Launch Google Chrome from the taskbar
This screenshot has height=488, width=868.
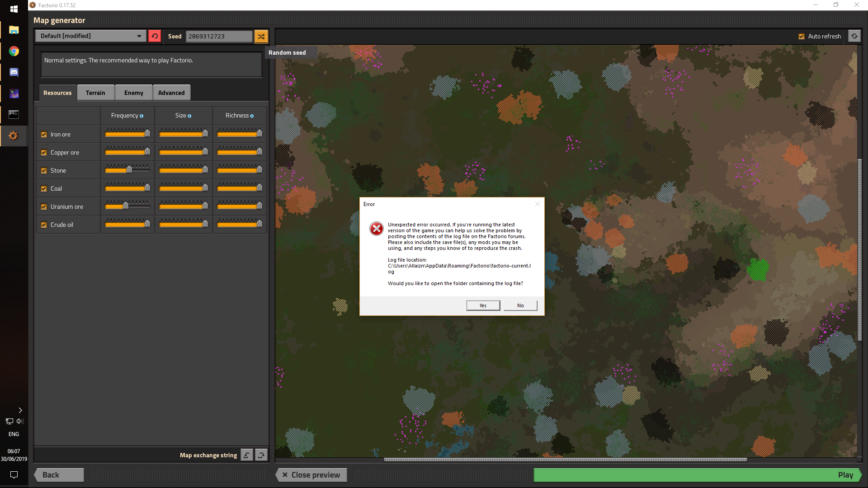[x=14, y=51]
